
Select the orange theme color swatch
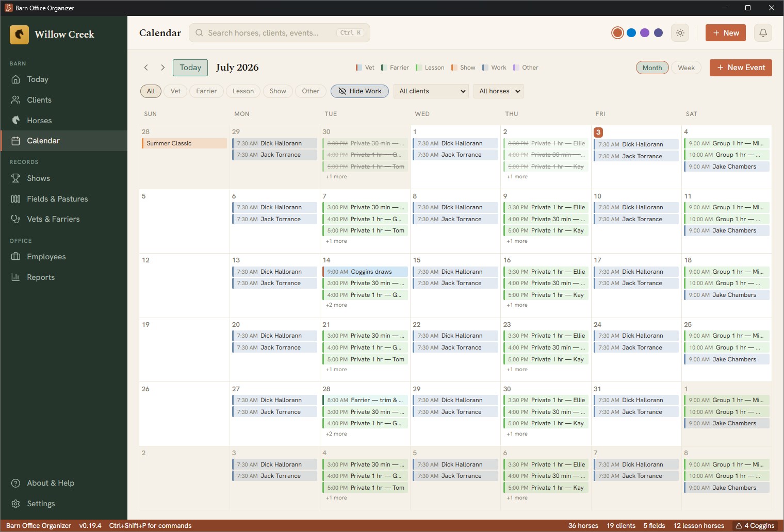[617, 33]
